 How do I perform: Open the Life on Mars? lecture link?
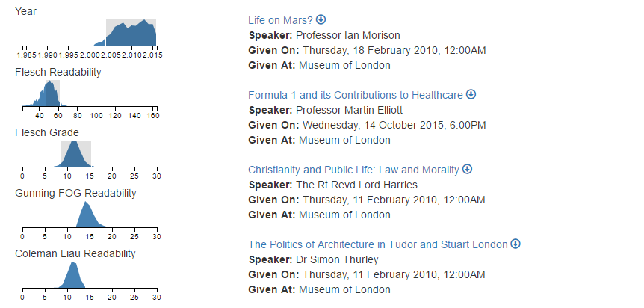click(280, 20)
